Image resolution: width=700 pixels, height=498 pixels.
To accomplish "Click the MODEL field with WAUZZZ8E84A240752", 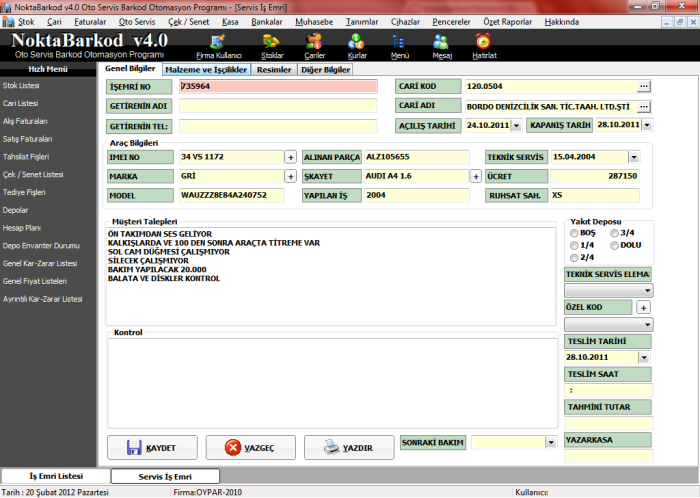I will (231, 195).
